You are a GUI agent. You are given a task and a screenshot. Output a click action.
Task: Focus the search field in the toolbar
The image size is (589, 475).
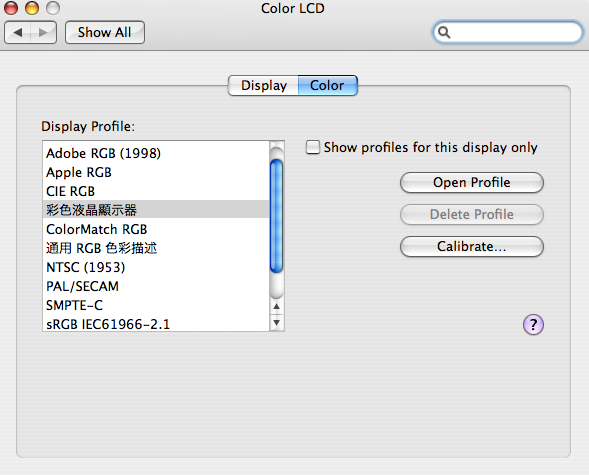click(x=508, y=32)
